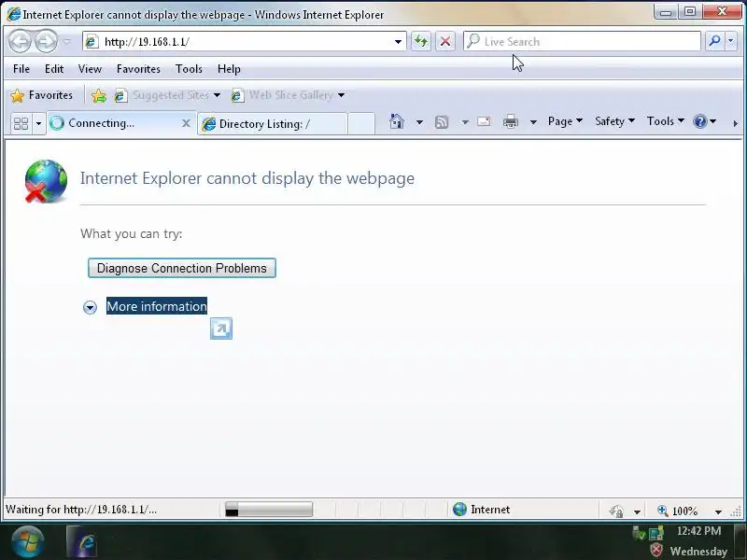Open the Help question mark icon
This screenshot has width=747, height=560.
pos(704,121)
